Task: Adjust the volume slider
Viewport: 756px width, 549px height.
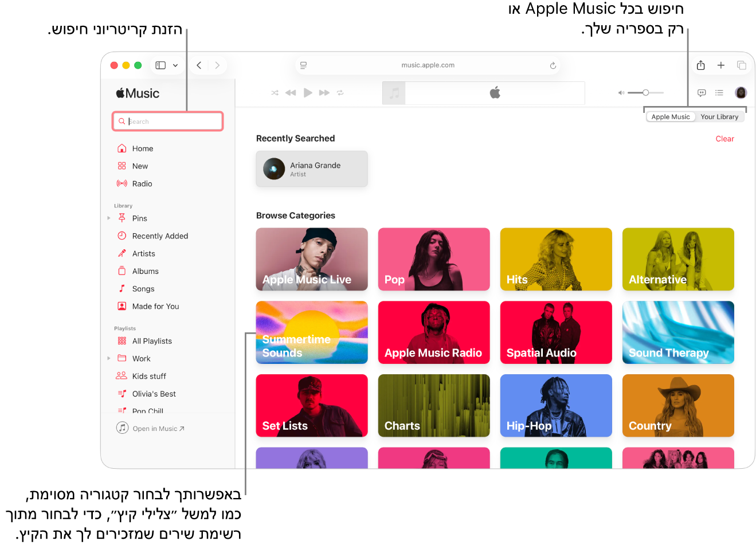Action: pos(645,93)
